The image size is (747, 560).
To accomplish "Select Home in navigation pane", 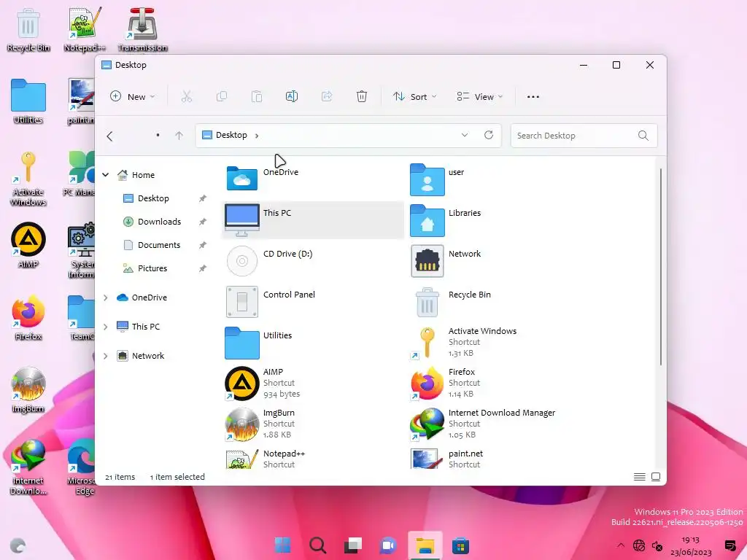I will (x=143, y=175).
